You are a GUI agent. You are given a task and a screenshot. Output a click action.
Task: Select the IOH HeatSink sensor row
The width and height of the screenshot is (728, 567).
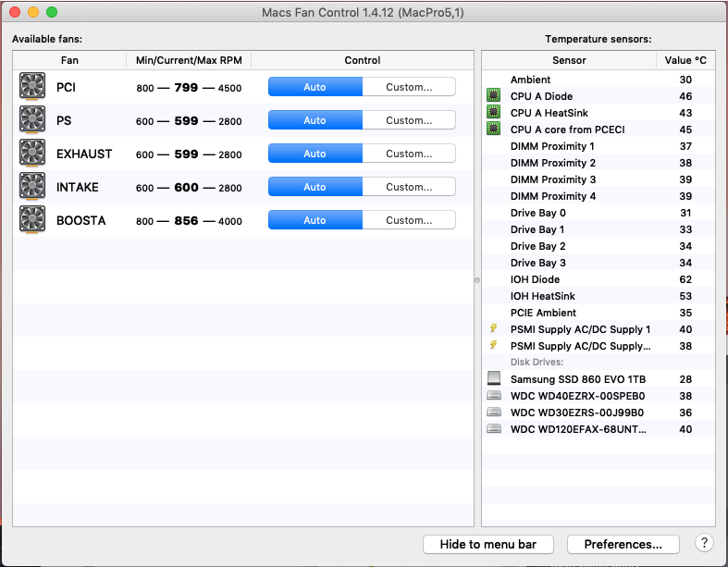click(598, 296)
